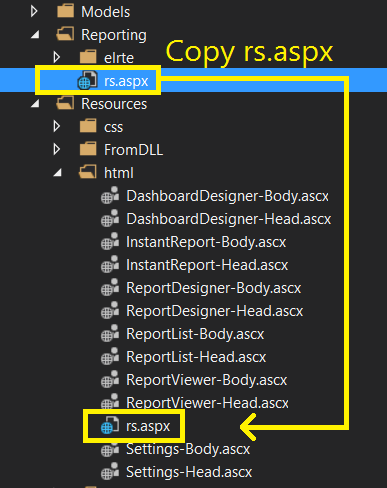Select ReportDesigner-Head.ascx file name

pos(215,311)
